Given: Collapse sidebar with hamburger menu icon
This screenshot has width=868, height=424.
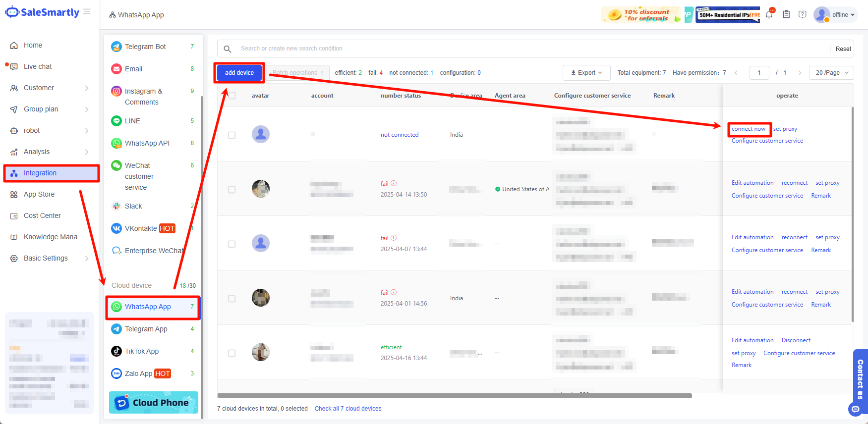Looking at the screenshot, I should point(87,11).
